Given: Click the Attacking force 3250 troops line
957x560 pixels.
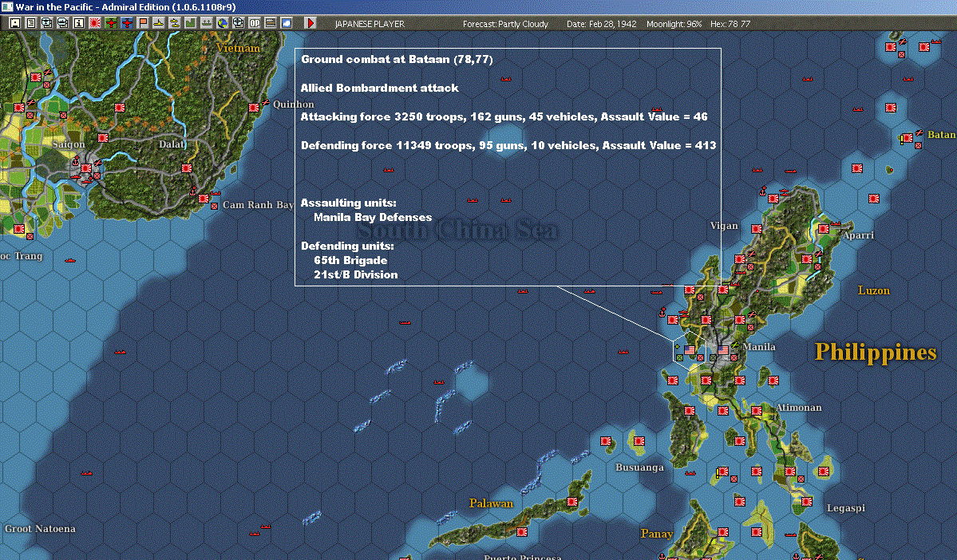Looking at the screenshot, I should tap(504, 116).
